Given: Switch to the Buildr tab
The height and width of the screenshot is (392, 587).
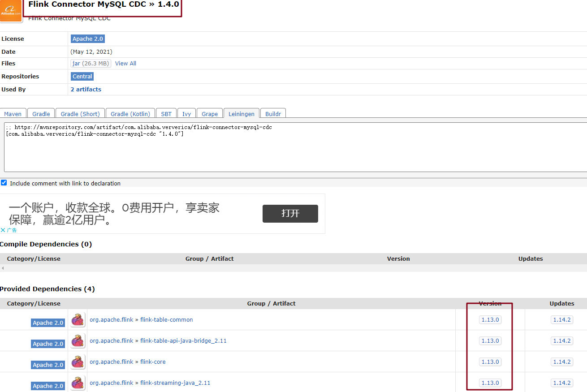Looking at the screenshot, I should tap(272, 113).
